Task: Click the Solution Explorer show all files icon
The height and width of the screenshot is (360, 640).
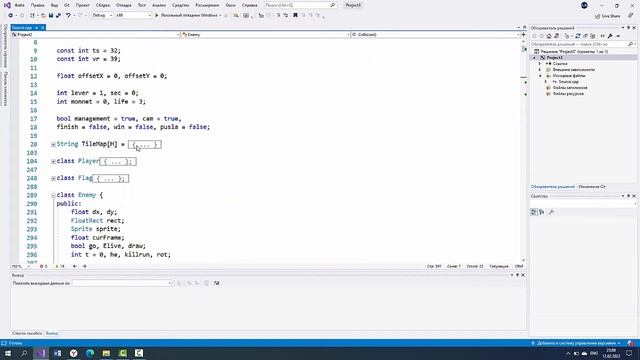Action: point(593,36)
